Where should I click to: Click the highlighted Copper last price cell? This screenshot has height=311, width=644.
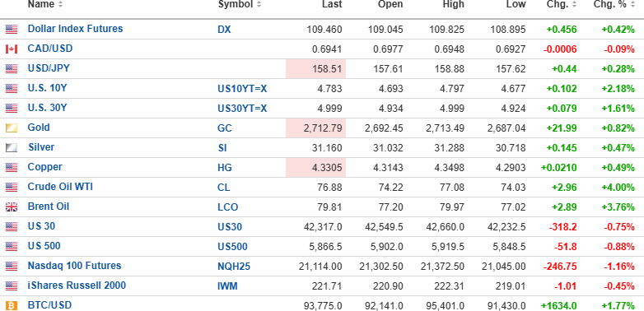[316, 168]
